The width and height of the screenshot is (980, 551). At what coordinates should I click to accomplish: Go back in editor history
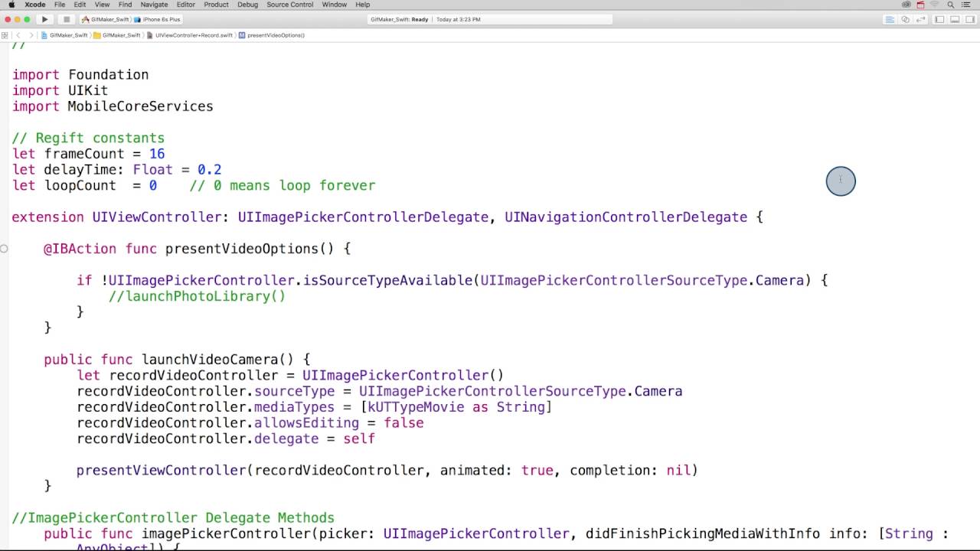click(x=18, y=35)
